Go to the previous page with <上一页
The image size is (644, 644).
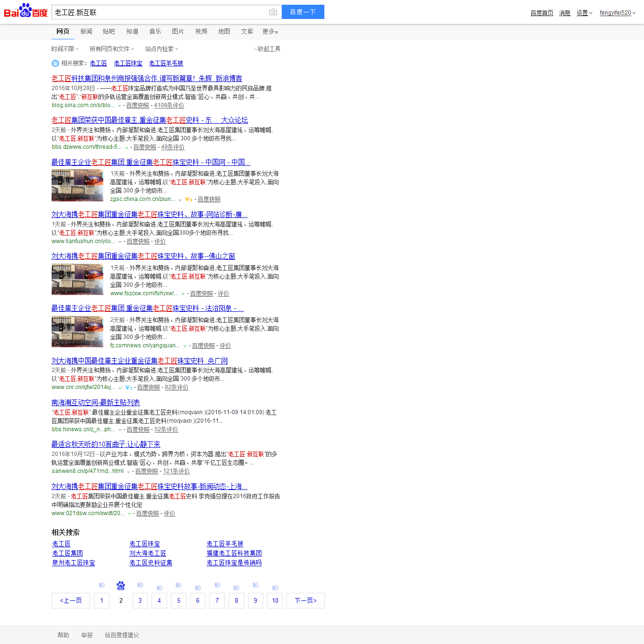coord(71,600)
